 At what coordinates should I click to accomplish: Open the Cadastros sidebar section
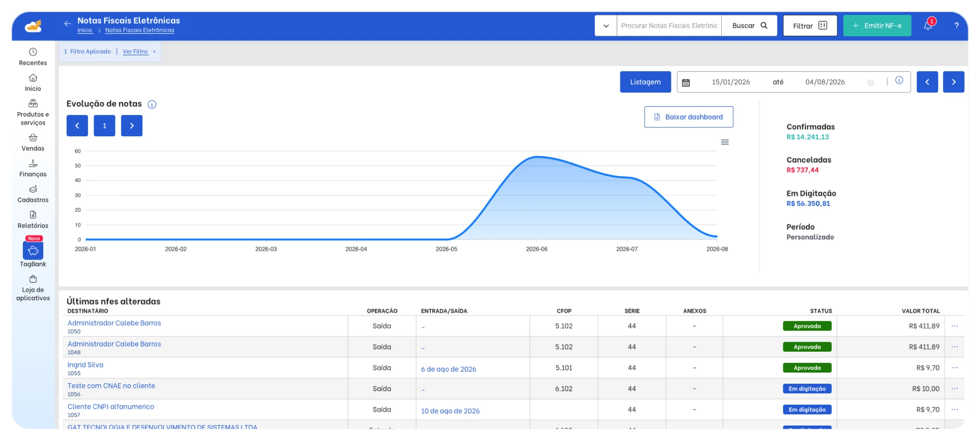(x=33, y=194)
